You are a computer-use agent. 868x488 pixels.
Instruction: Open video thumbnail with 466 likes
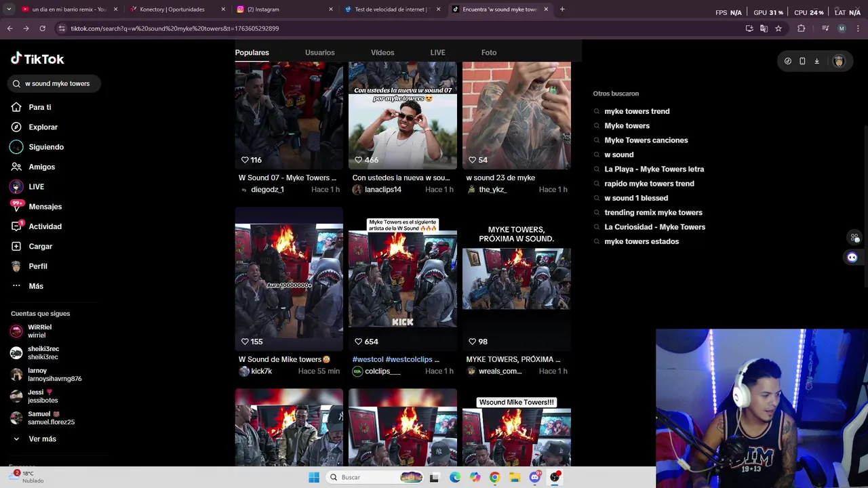coord(403,115)
